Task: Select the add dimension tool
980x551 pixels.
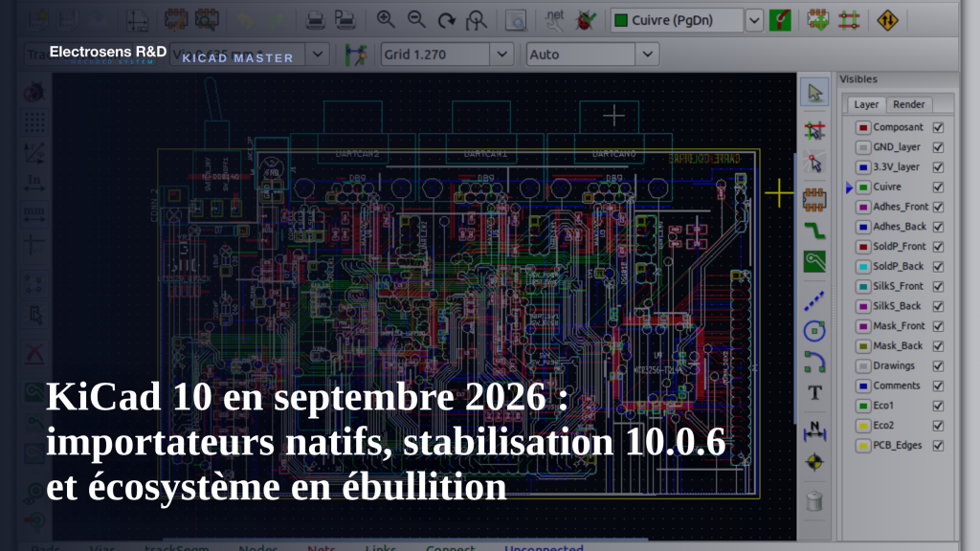Action: (x=814, y=431)
